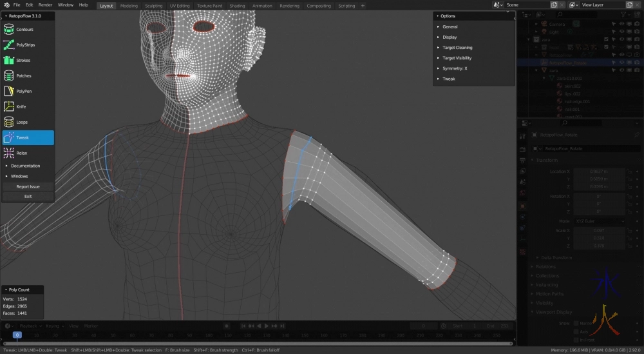Screen dimensions: 644x354
Task: Click the Report Issue button
Action: [x=28, y=186]
